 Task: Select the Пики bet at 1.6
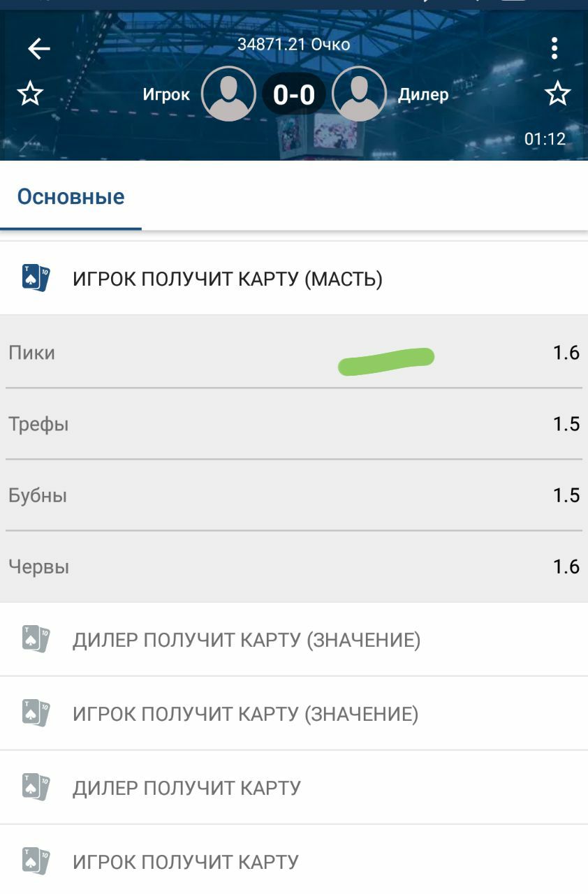tap(293, 353)
